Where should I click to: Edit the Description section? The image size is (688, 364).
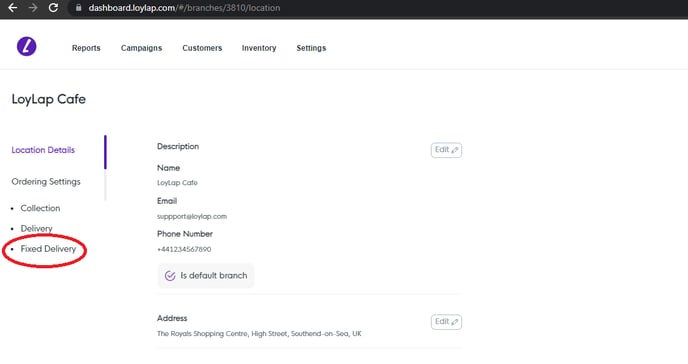446,150
